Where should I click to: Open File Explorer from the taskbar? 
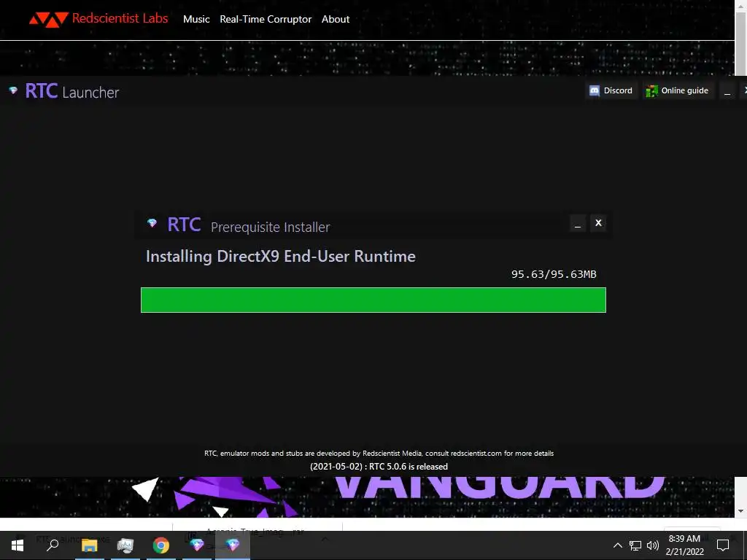(89, 545)
